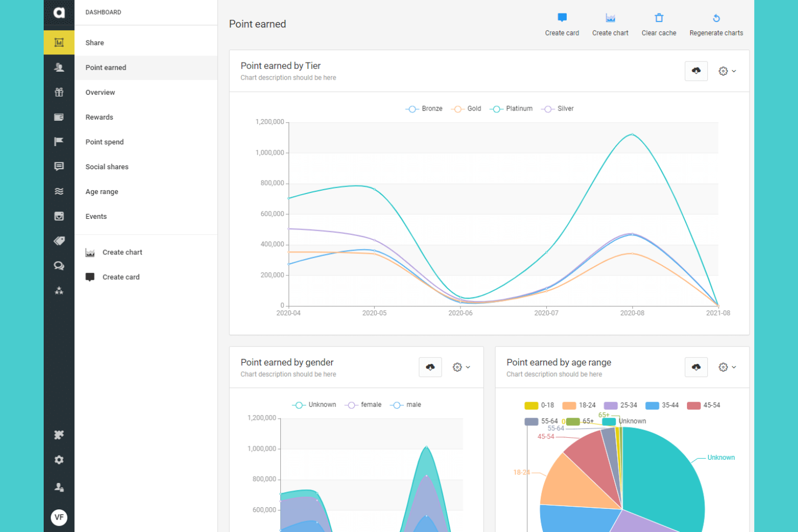Toggle male series in gender chart legend

click(405, 405)
